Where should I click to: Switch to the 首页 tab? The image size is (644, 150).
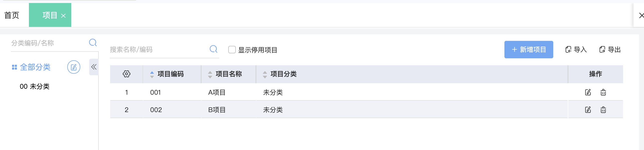tap(12, 15)
